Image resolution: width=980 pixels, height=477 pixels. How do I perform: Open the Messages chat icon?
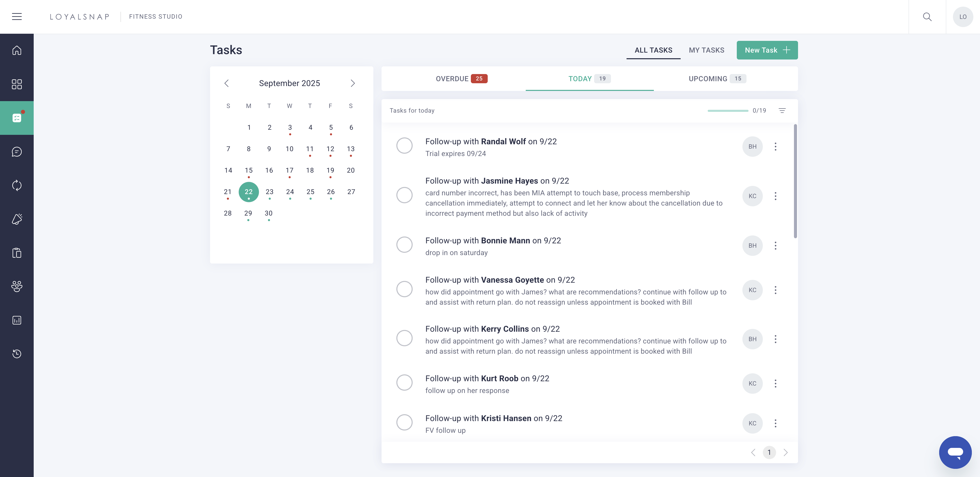pyautogui.click(x=17, y=152)
